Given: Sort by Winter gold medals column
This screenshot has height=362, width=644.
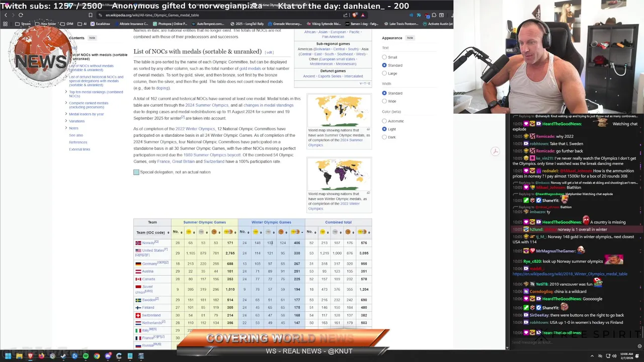Looking at the screenshot, I should (x=258, y=232).
